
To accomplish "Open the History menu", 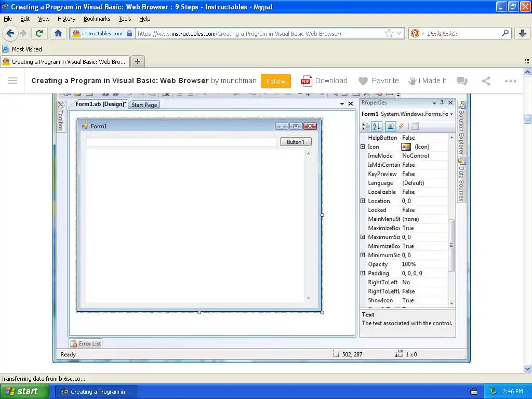I will [66, 19].
